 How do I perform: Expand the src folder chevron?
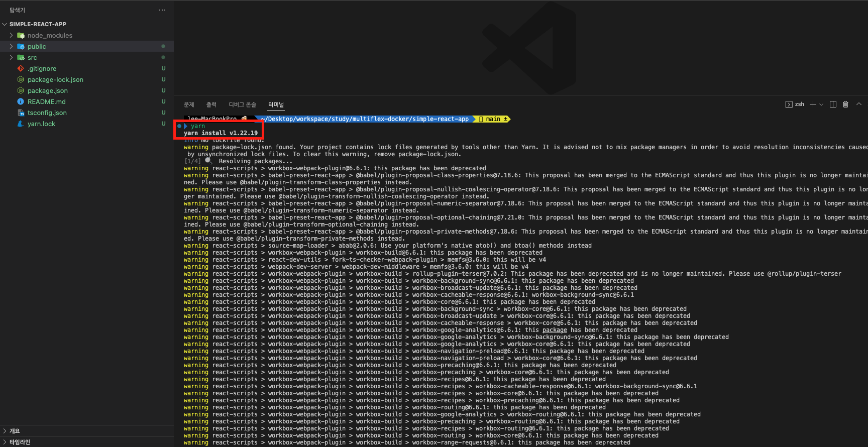point(12,57)
